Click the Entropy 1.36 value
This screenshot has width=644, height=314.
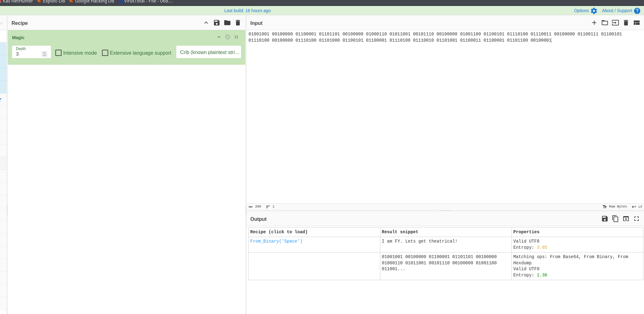(542, 275)
